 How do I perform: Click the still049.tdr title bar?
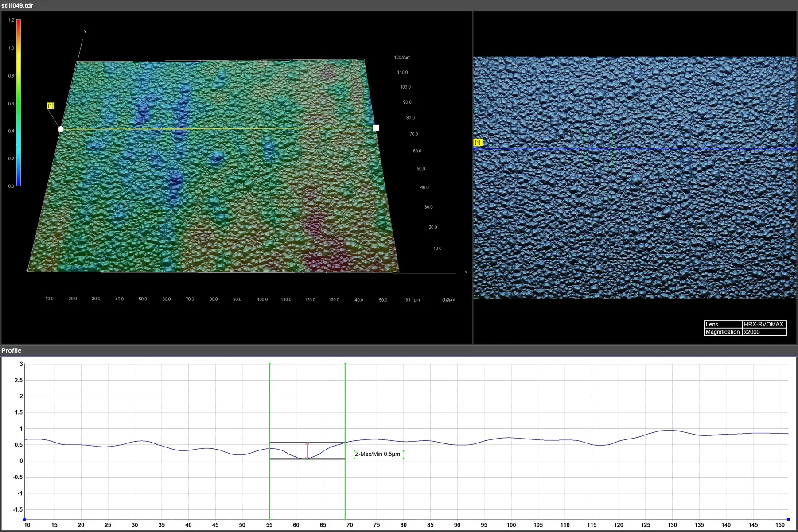[x=18, y=5]
